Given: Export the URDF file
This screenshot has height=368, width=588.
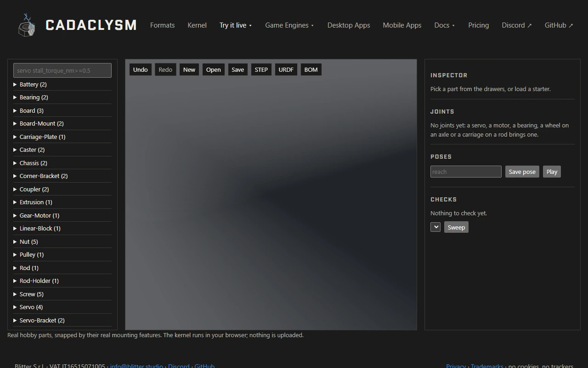Looking at the screenshot, I should point(286,70).
